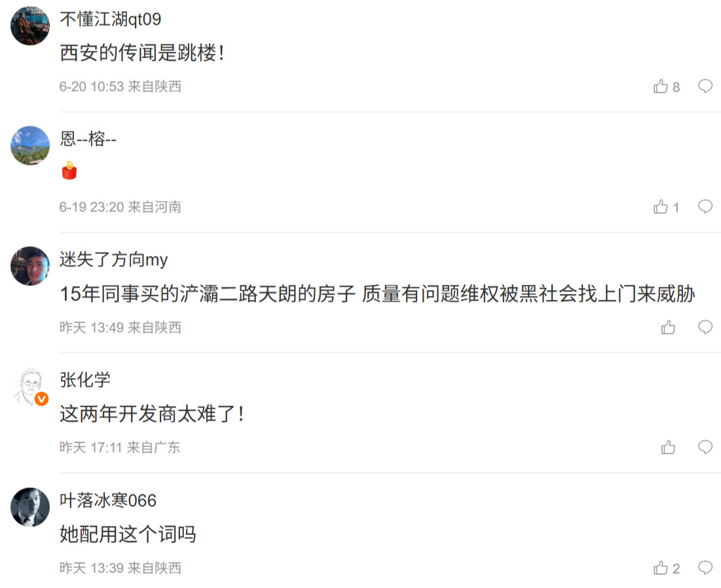Open username link 叶落冰寒066
Screen dimensions: 721x588
[108, 500]
